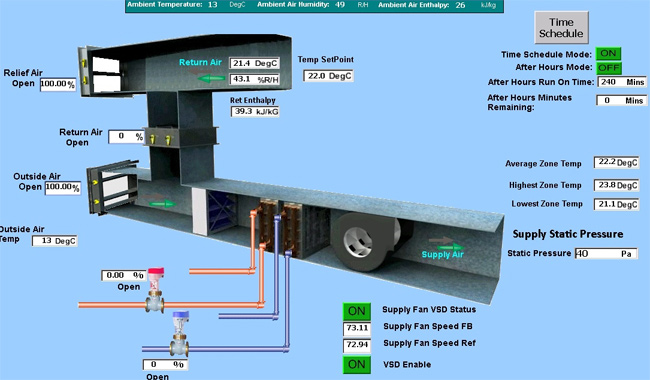Click the green outside air intake arrow

click(163, 203)
